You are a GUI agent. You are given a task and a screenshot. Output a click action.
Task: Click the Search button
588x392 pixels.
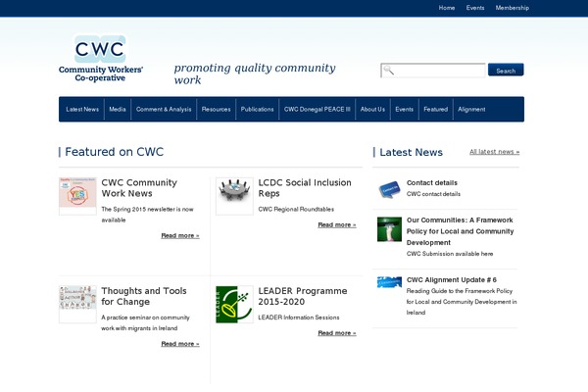click(x=506, y=70)
